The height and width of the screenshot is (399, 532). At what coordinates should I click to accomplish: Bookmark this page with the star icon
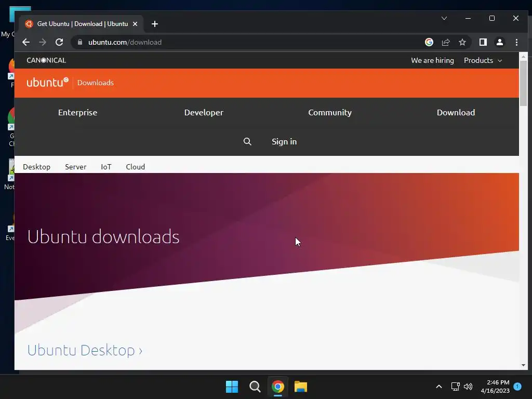pyautogui.click(x=462, y=42)
